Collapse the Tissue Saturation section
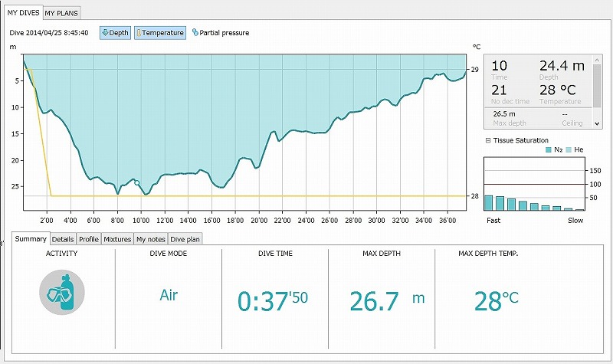 click(488, 140)
